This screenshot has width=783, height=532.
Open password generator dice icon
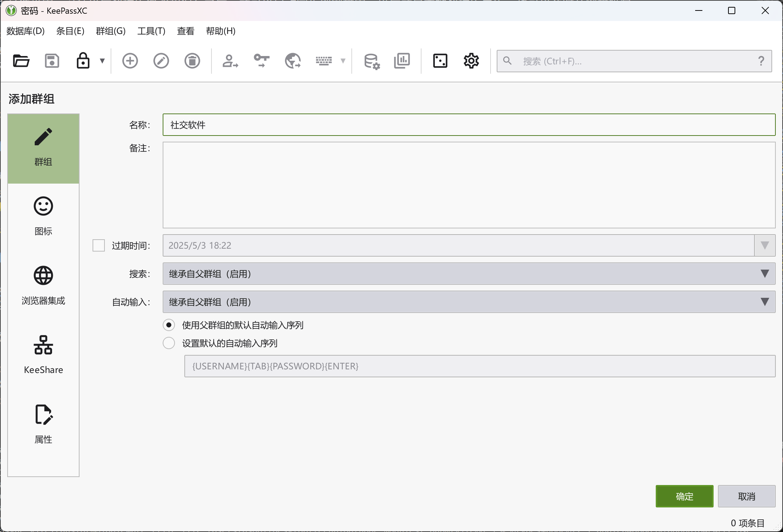[x=440, y=61]
